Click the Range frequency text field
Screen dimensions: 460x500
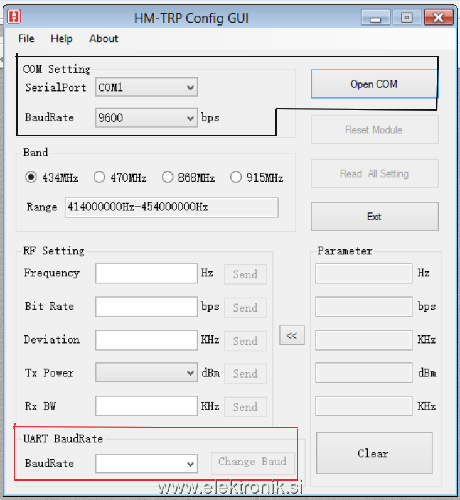click(172, 207)
